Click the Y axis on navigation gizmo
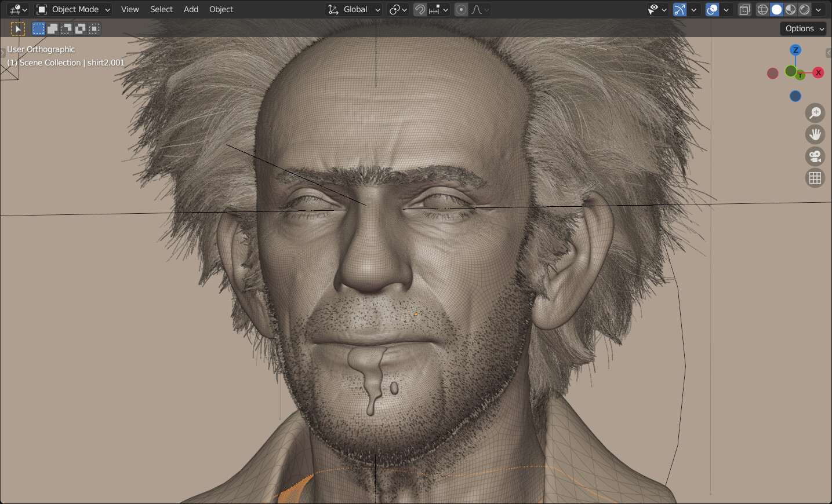This screenshot has width=832, height=504. pyautogui.click(x=800, y=75)
